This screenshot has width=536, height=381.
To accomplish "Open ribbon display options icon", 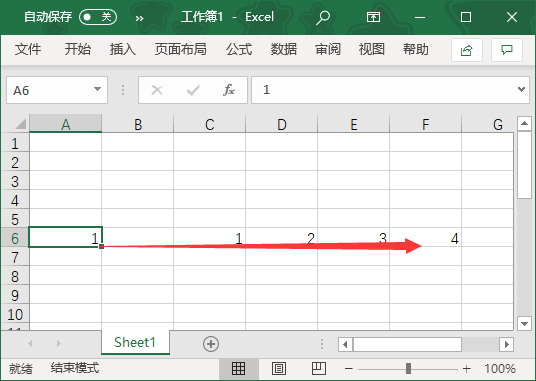I will coord(373,17).
